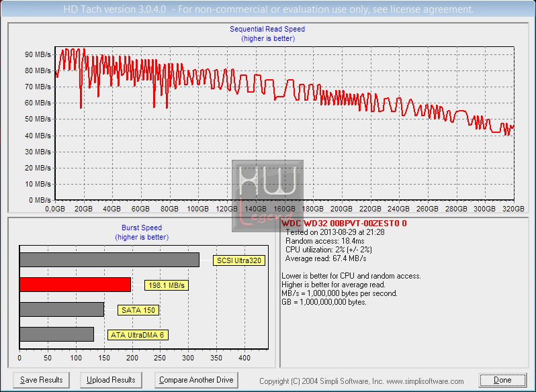Click the SCSI Ultra320 yellow label
The width and height of the screenshot is (536, 392).
(239, 260)
